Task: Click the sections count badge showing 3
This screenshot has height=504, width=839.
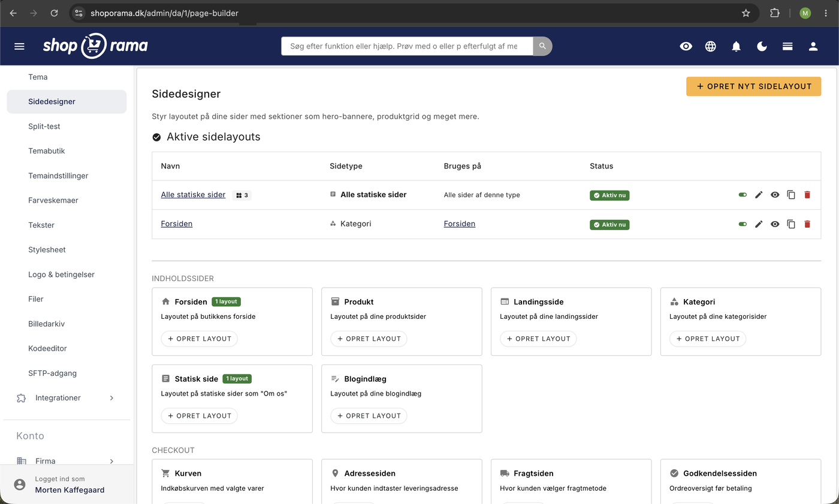Action: click(242, 195)
